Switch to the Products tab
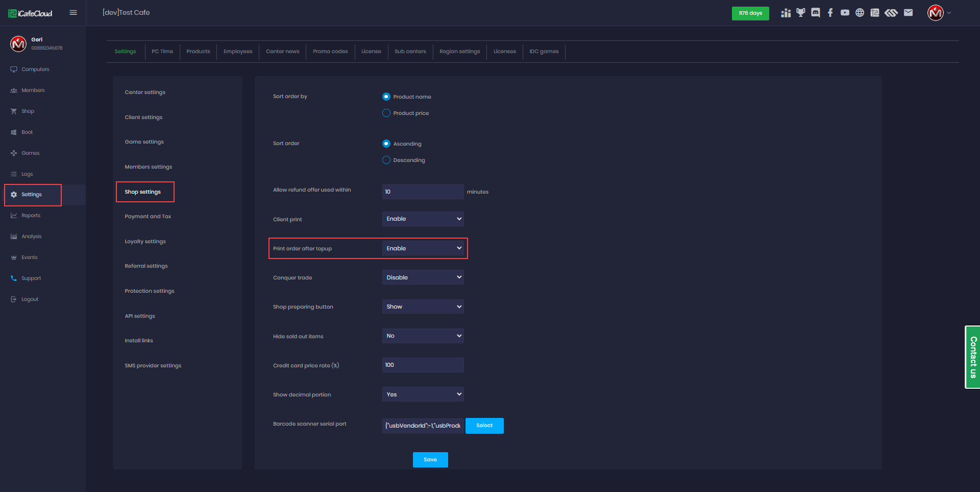Screen dimensions: 980x492 198,52
